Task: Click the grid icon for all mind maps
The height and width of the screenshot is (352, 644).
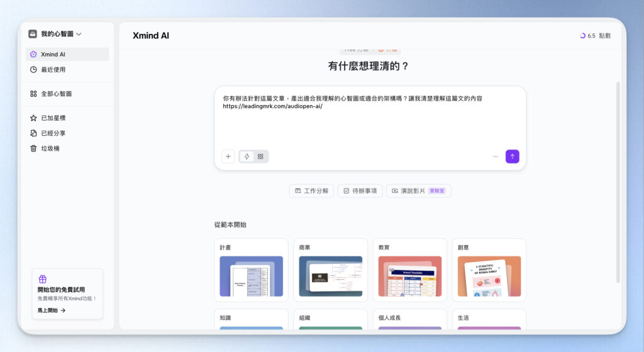Action: pyautogui.click(x=33, y=94)
